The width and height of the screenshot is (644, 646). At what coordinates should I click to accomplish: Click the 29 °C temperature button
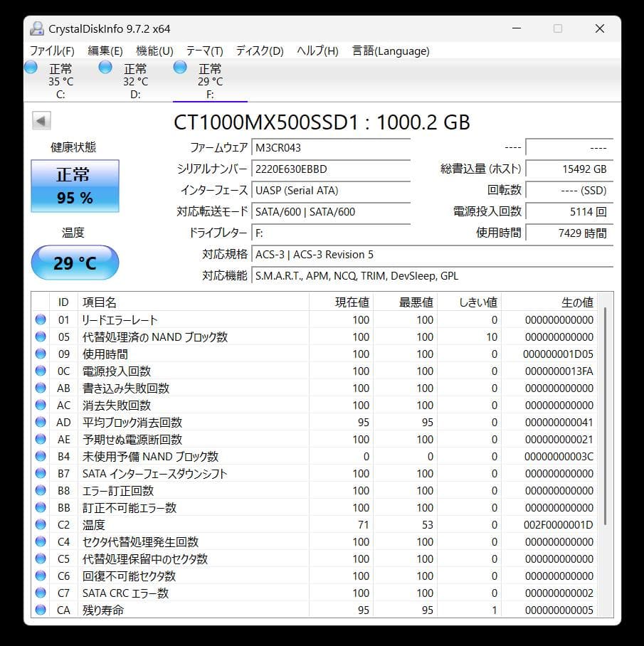[x=74, y=263]
